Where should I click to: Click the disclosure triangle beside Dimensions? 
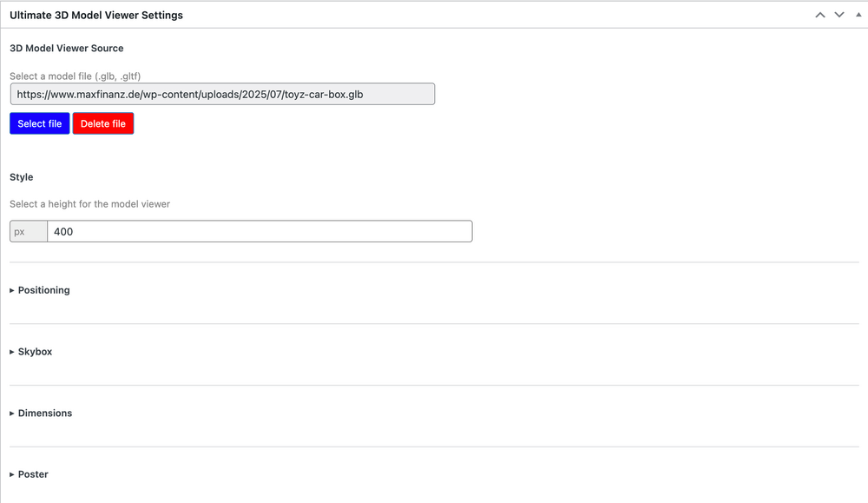(12, 414)
